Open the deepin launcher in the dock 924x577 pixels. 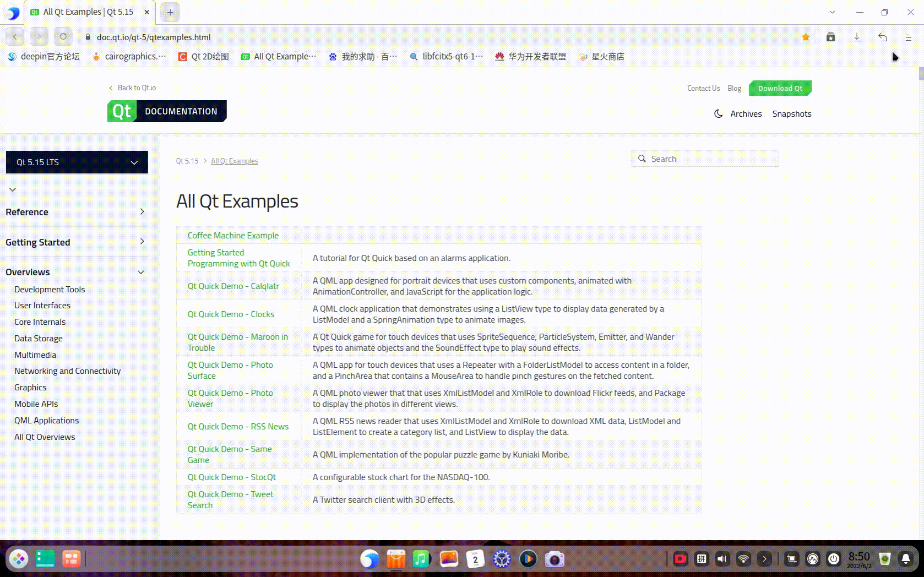point(19,559)
